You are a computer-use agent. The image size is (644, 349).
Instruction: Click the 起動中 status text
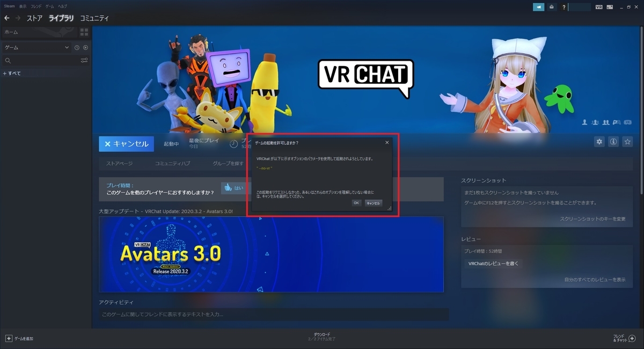pyautogui.click(x=171, y=144)
